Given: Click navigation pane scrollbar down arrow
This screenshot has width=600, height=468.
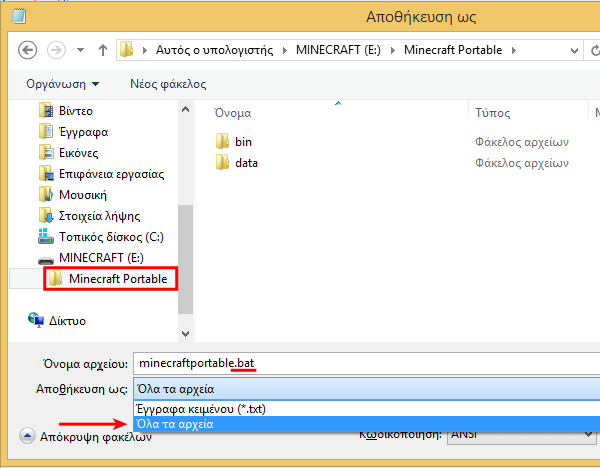Looking at the screenshot, I should (186, 334).
